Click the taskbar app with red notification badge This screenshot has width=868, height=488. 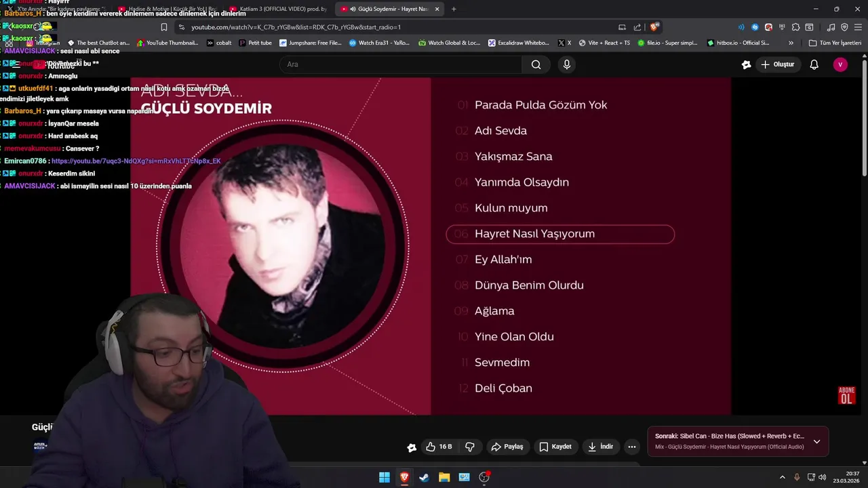pyautogui.click(x=484, y=477)
